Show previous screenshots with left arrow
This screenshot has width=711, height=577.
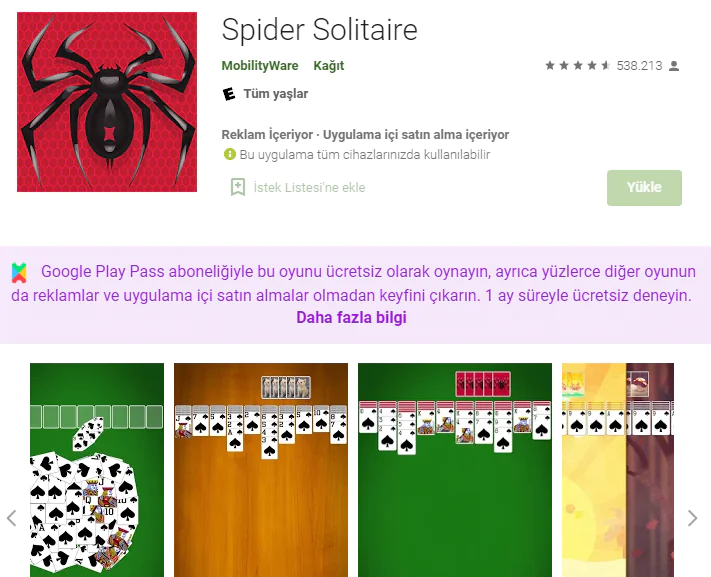pos(12,518)
